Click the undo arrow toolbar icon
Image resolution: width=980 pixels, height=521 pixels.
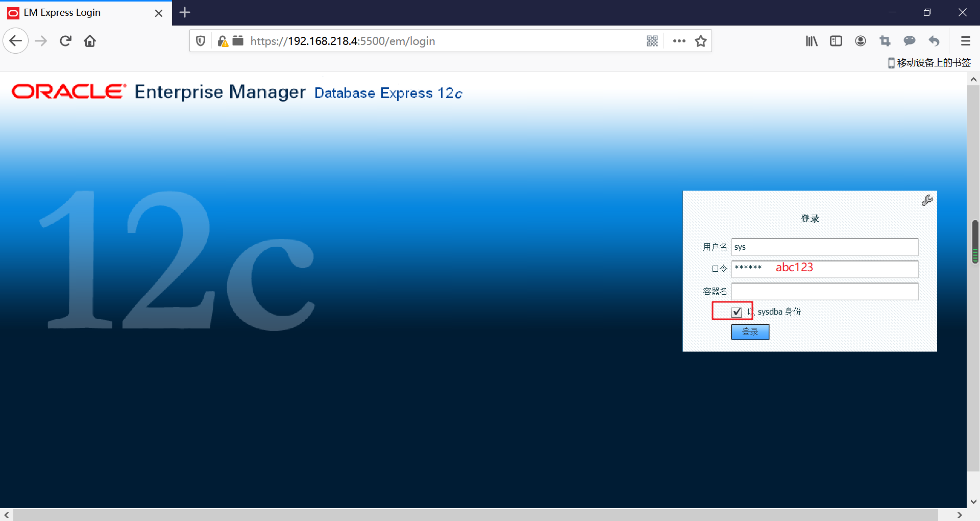click(x=934, y=41)
